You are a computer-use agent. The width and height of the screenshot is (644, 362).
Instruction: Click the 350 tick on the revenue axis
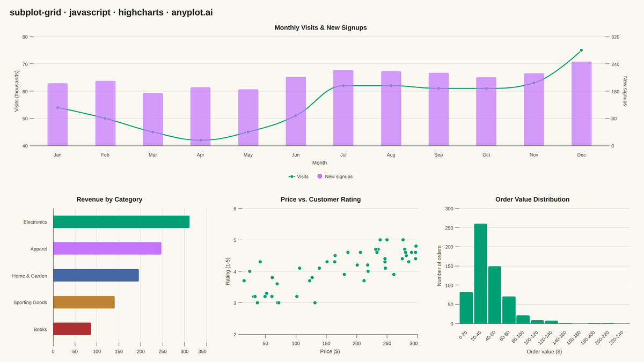pos(202,352)
